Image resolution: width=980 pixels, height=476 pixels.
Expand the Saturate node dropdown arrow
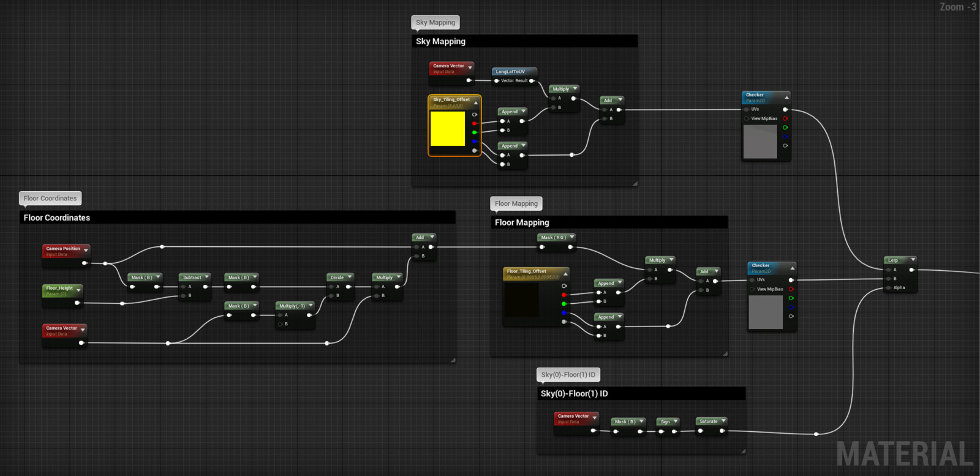coord(723,421)
